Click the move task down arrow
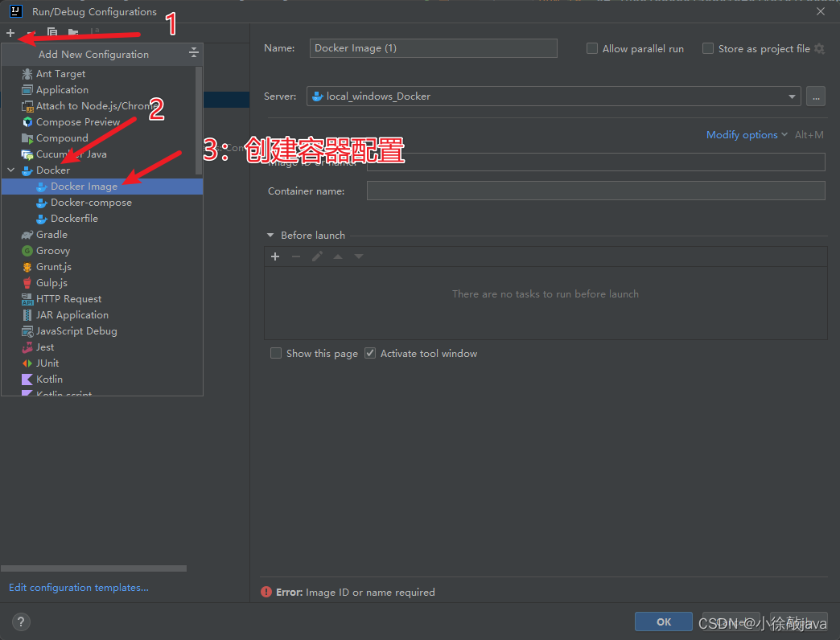The image size is (840, 640). pos(359,256)
